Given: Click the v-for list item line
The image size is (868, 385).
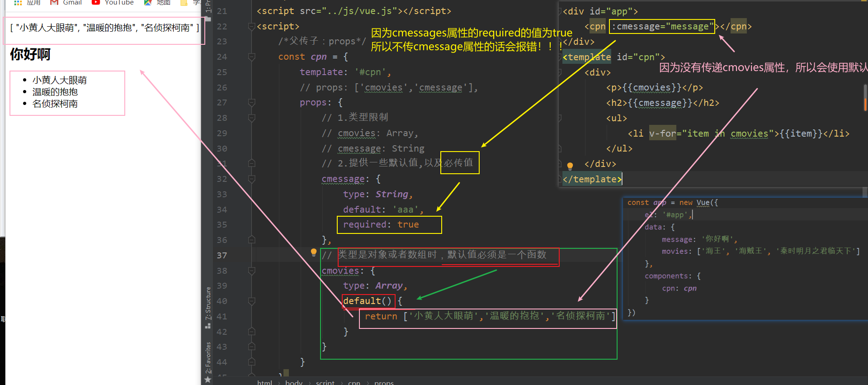Looking at the screenshot, I should (x=738, y=133).
